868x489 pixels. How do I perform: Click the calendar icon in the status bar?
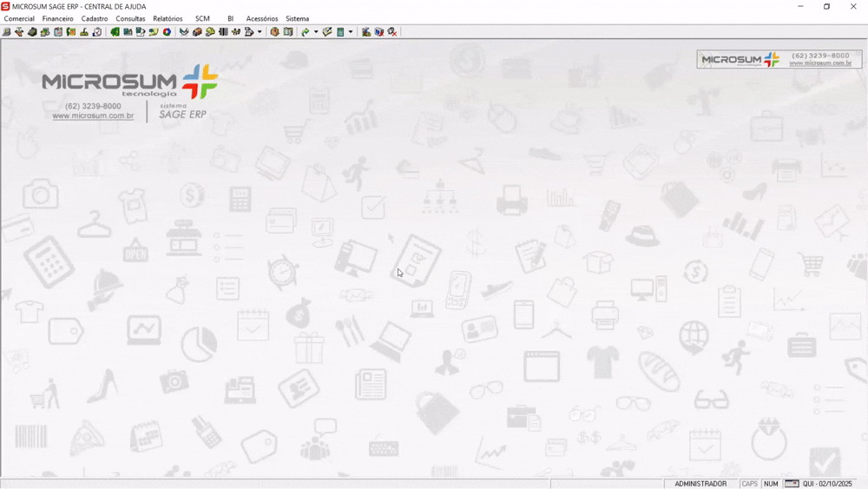(792, 484)
